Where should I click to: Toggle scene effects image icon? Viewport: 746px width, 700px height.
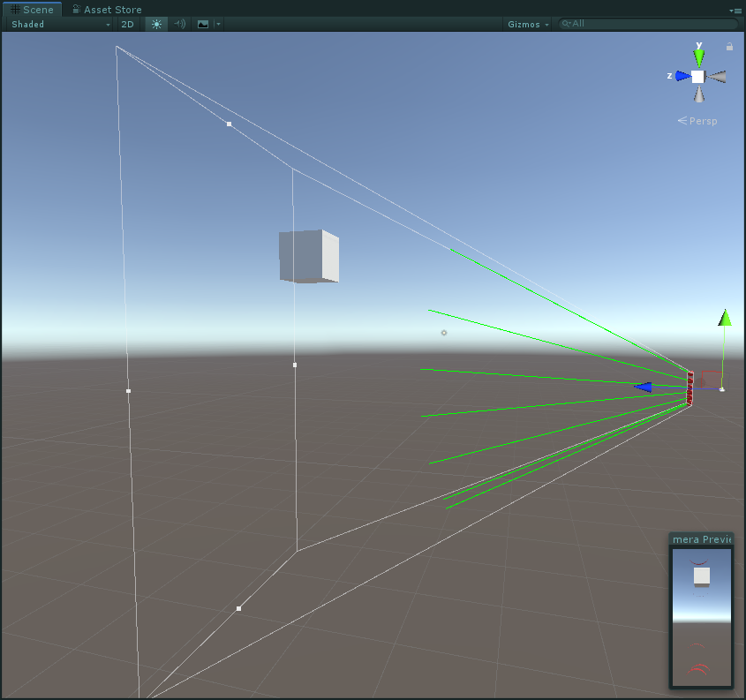pos(203,24)
